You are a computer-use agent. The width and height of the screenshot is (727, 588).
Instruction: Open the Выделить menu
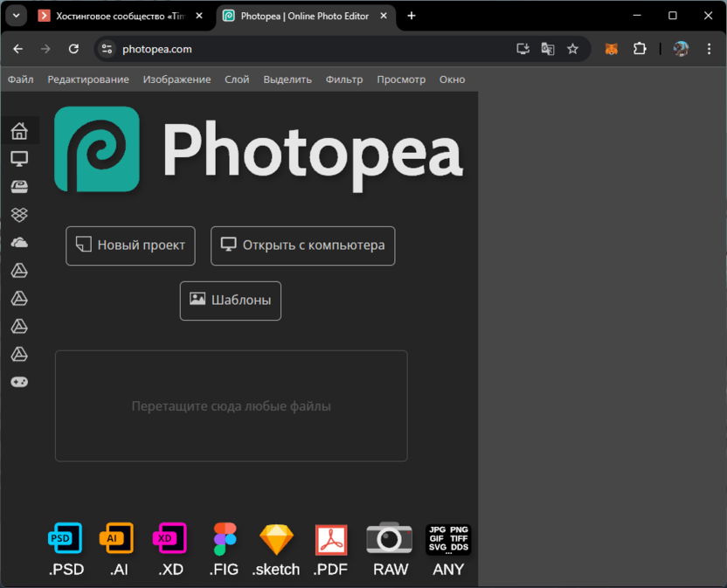coord(287,80)
